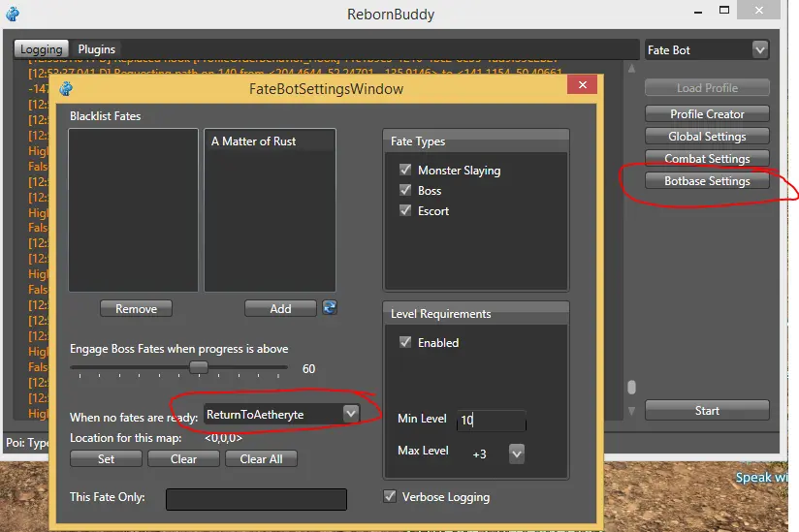Click the Min Level input field
Viewport: 799px width, 532px height.
(x=492, y=420)
